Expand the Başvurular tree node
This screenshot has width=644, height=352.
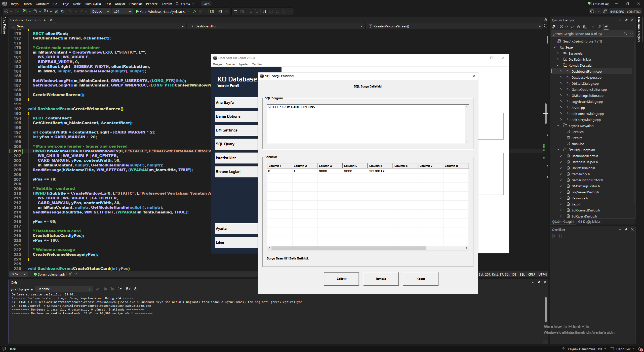(558, 53)
